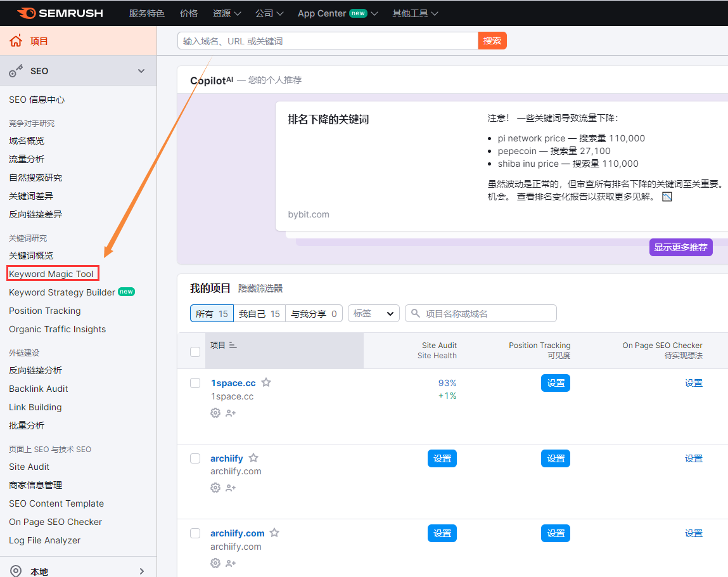Select the 所有 15 tab
This screenshot has height=577, width=728.
click(x=212, y=314)
